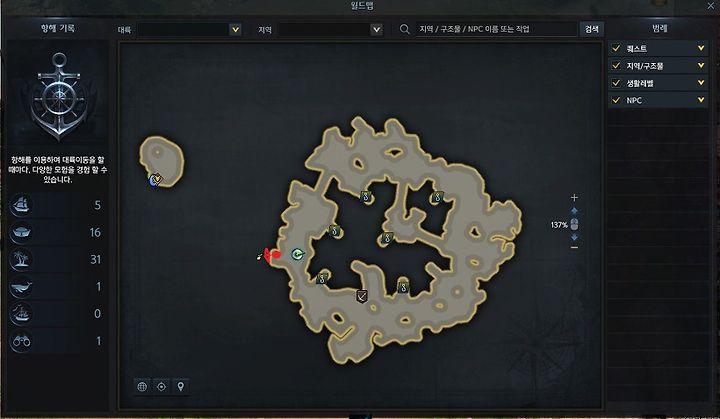Click the green circular arrow marker on the island
720x419 pixels.
(x=298, y=254)
